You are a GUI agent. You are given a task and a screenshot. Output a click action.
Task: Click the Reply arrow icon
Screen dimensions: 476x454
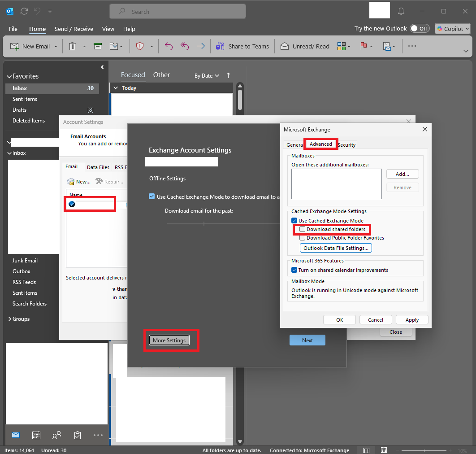click(169, 46)
